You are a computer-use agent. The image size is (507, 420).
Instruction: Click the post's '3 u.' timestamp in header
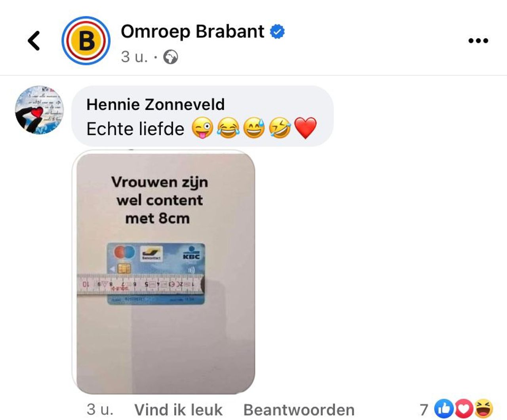[x=134, y=57]
